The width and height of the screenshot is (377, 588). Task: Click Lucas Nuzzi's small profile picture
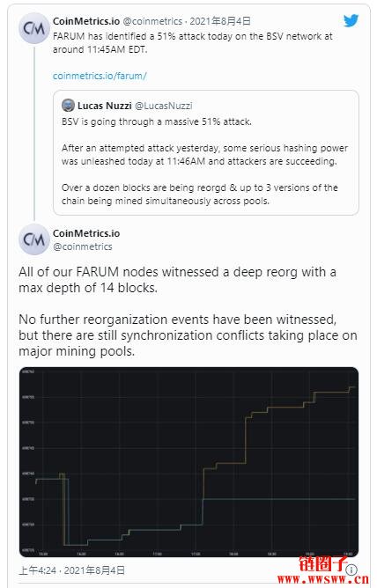coord(68,106)
